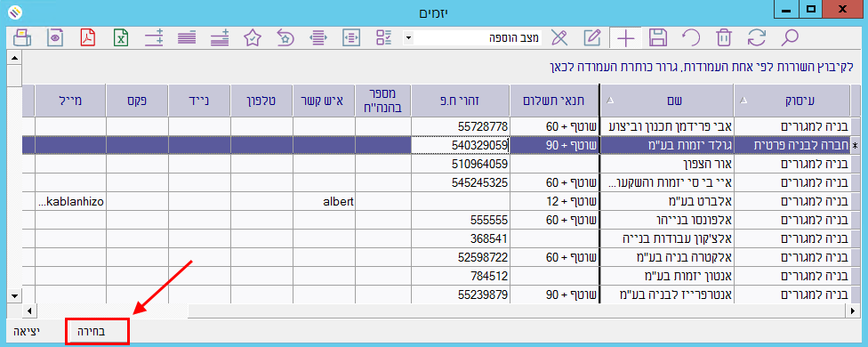Click the בחירה button
The image size is (868, 347).
98,332
